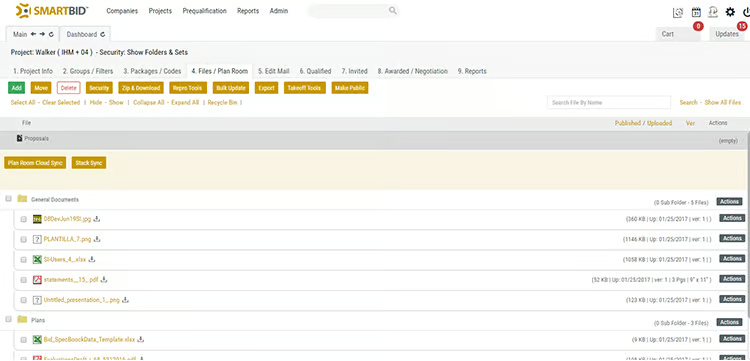Click the Stack Sync button
Screen dimensions: 750x361
(89, 163)
